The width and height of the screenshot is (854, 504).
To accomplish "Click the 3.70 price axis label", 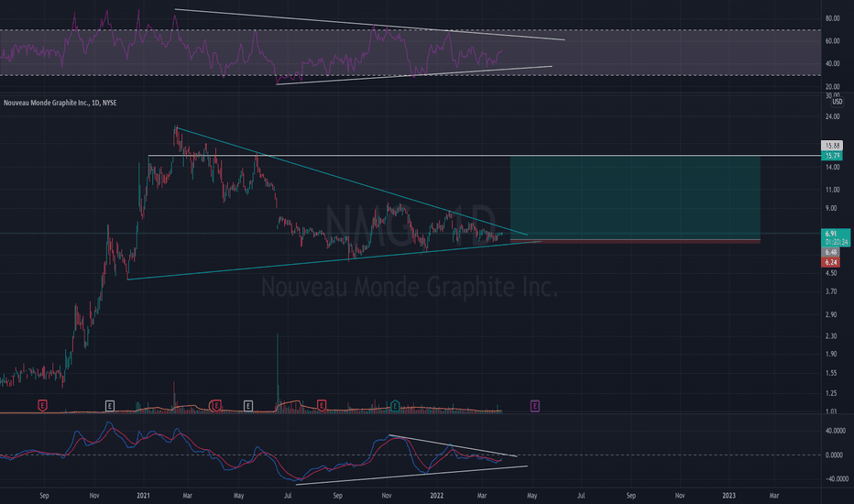I will [x=831, y=292].
